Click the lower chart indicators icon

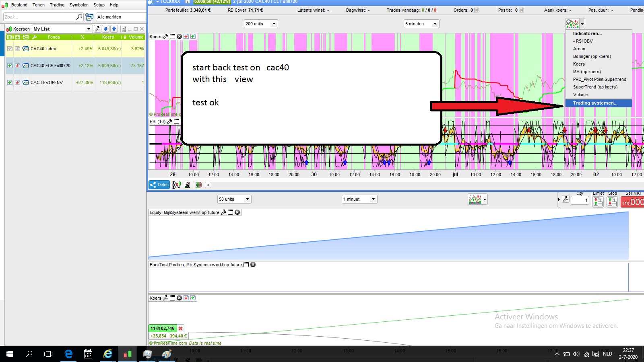point(475,199)
